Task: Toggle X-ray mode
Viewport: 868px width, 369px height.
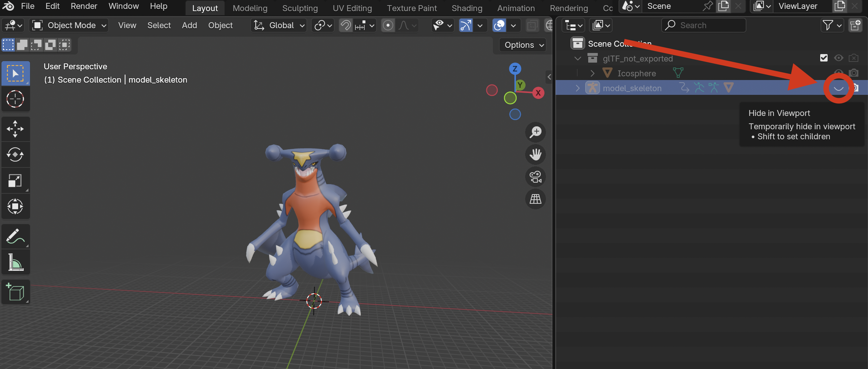Action: click(x=532, y=26)
